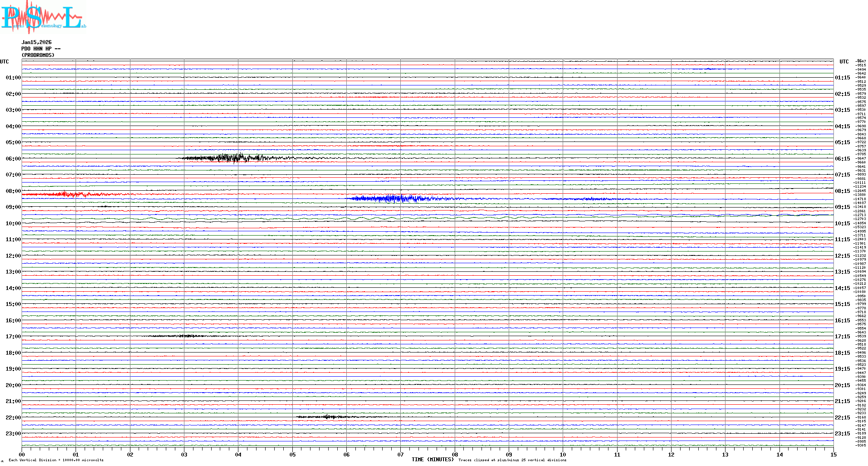Image resolution: width=868 pixels, height=466 pixels.
Task: Click the TIME (MINUTES) axis title
Action: 432,460
